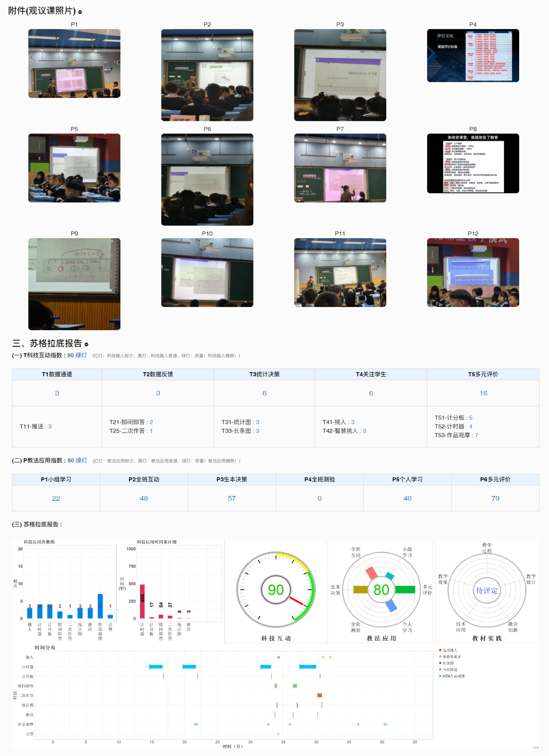Click the 科技互动 gauge showing 90
549x756 pixels.
[276, 590]
